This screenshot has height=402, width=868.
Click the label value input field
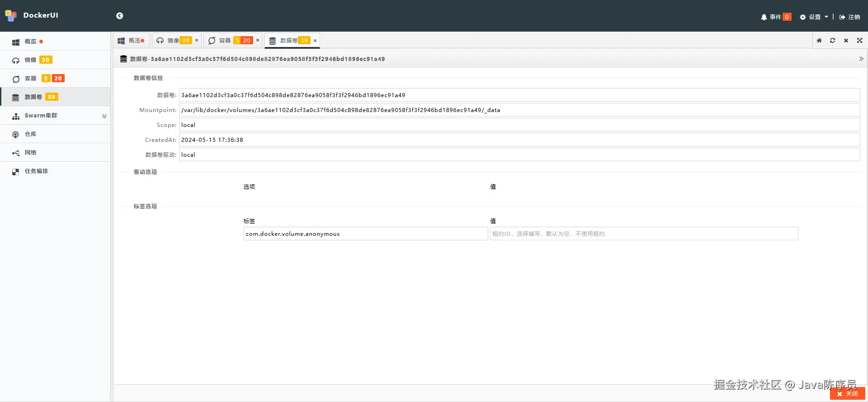[644, 234]
